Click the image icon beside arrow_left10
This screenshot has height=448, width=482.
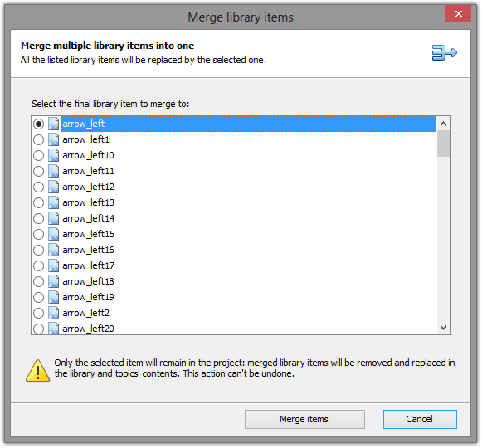click(53, 155)
